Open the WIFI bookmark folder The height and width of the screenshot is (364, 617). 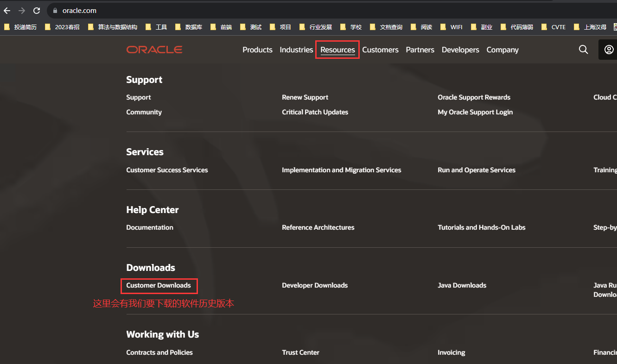[x=452, y=27]
